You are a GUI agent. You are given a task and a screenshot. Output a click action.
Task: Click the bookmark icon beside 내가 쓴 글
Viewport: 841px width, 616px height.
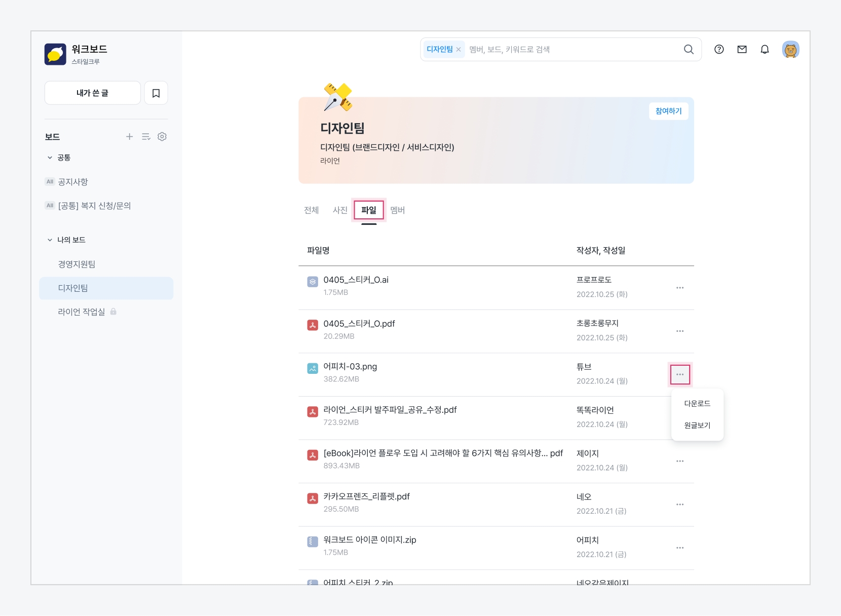[x=156, y=93]
